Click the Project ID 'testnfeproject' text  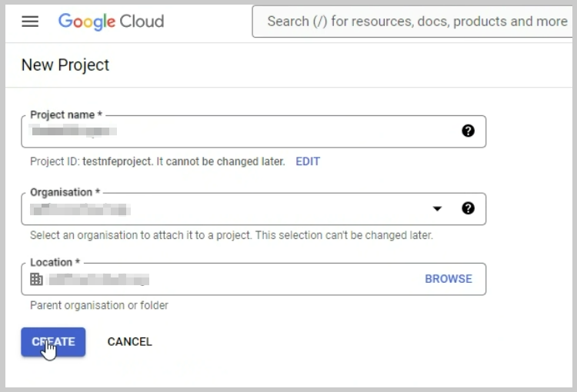point(117,161)
